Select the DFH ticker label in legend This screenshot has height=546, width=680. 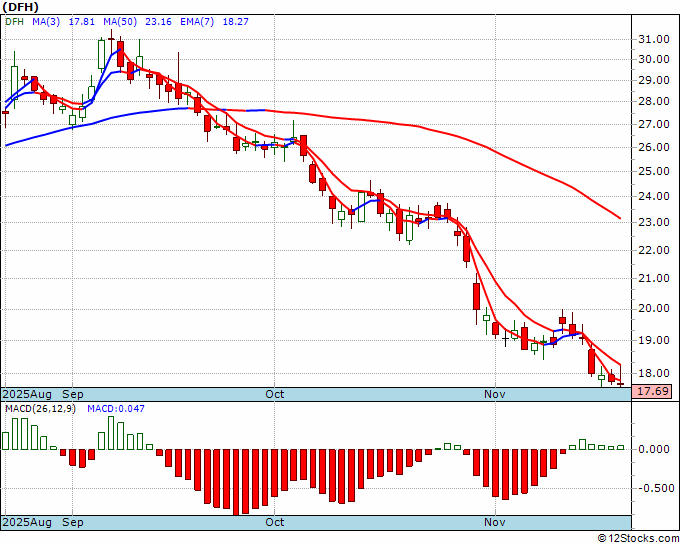click(x=14, y=22)
